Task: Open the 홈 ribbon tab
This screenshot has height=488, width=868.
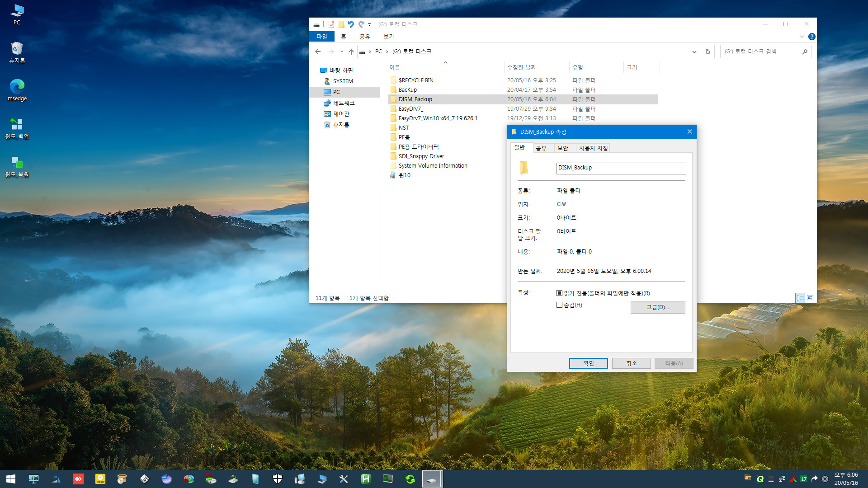Action: [x=344, y=37]
